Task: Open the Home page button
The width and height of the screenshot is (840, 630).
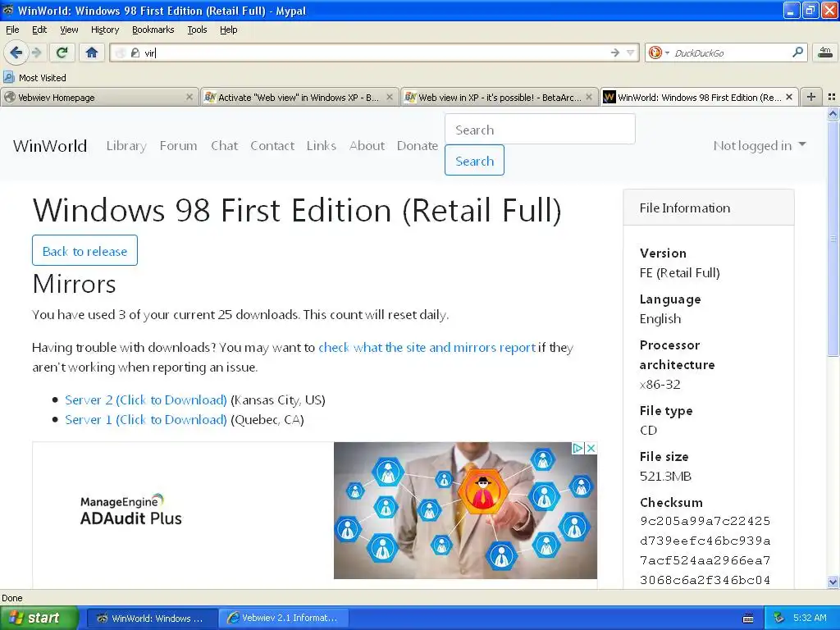Action: [92, 52]
